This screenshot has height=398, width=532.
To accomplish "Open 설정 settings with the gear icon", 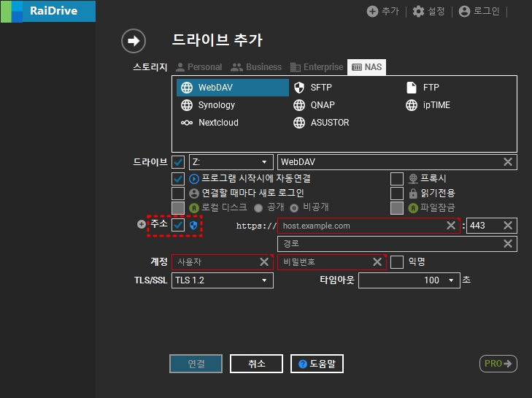I will [428, 11].
